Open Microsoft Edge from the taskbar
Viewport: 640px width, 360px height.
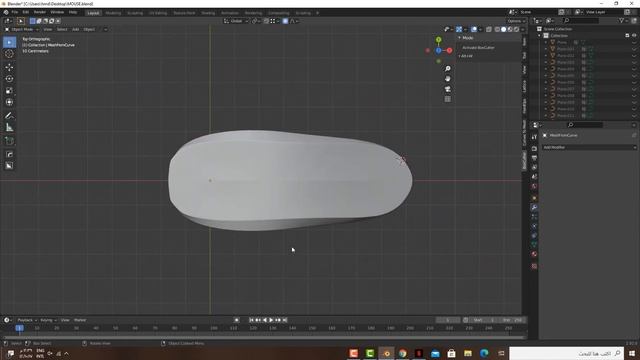click(484, 353)
